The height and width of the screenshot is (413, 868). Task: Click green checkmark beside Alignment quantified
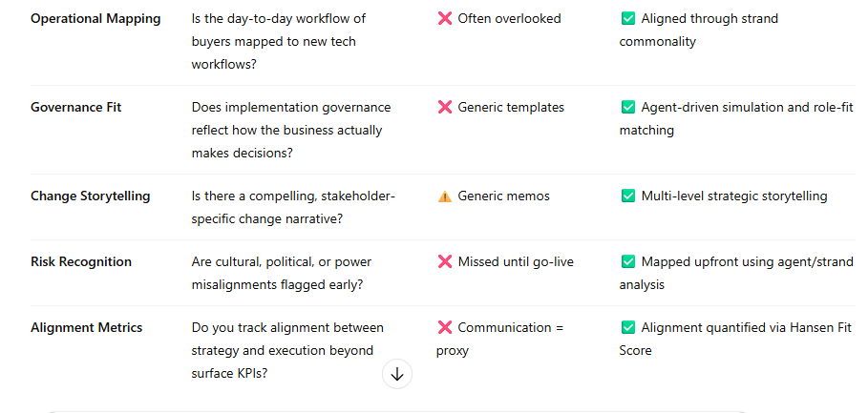point(627,328)
